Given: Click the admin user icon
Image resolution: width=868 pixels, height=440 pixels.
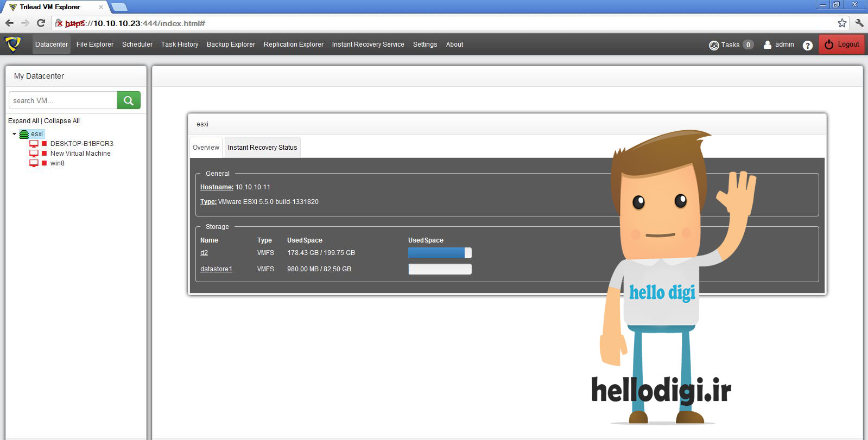Looking at the screenshot, I should click(768, 45).
